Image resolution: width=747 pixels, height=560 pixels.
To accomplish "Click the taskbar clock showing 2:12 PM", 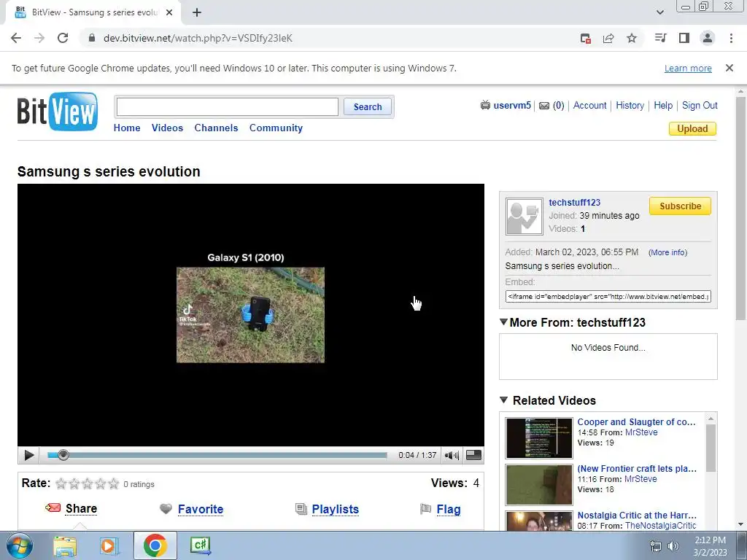I will pyautogui.click(x=710, y=546).
